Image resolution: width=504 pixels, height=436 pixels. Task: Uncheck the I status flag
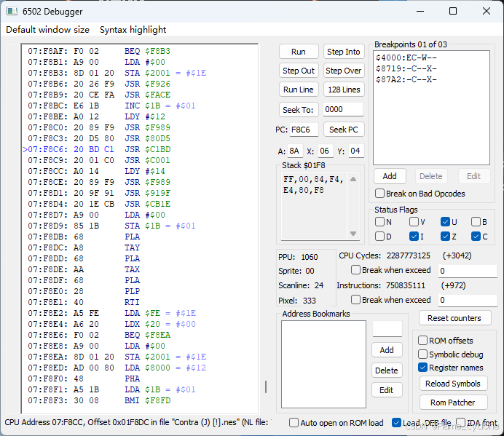414,237
